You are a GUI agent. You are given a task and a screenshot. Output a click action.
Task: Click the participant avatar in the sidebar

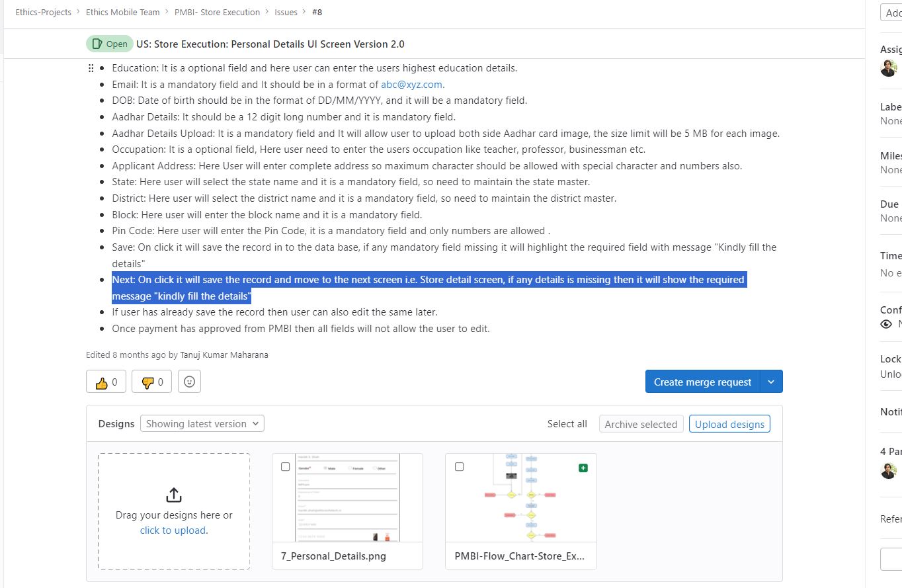pos(888,470)
